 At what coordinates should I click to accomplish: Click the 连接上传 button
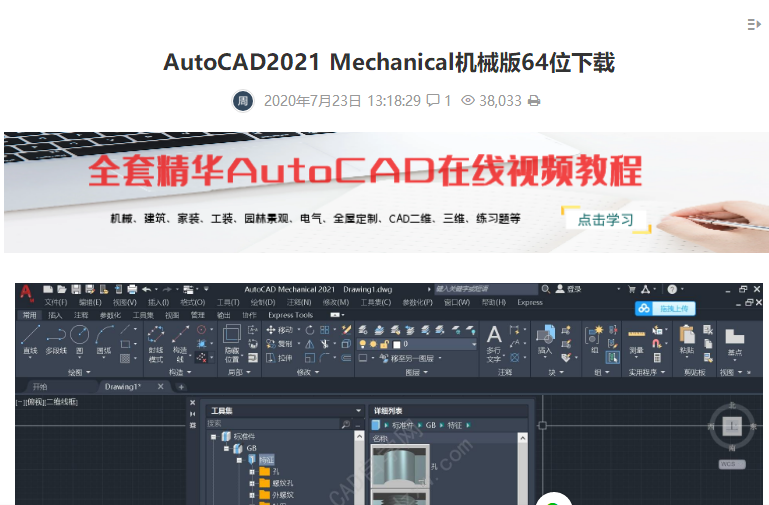666,308
